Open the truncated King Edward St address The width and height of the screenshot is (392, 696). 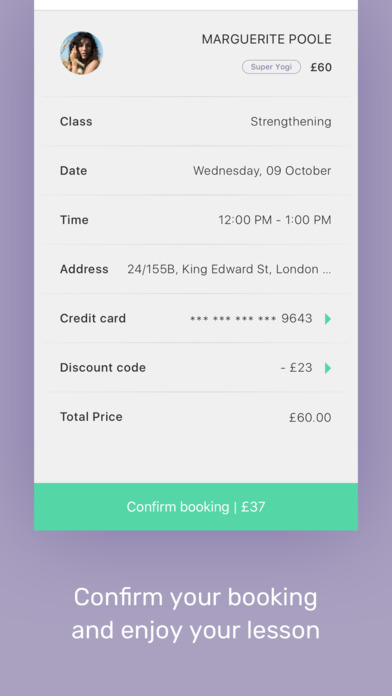click(x=229, y=269)
